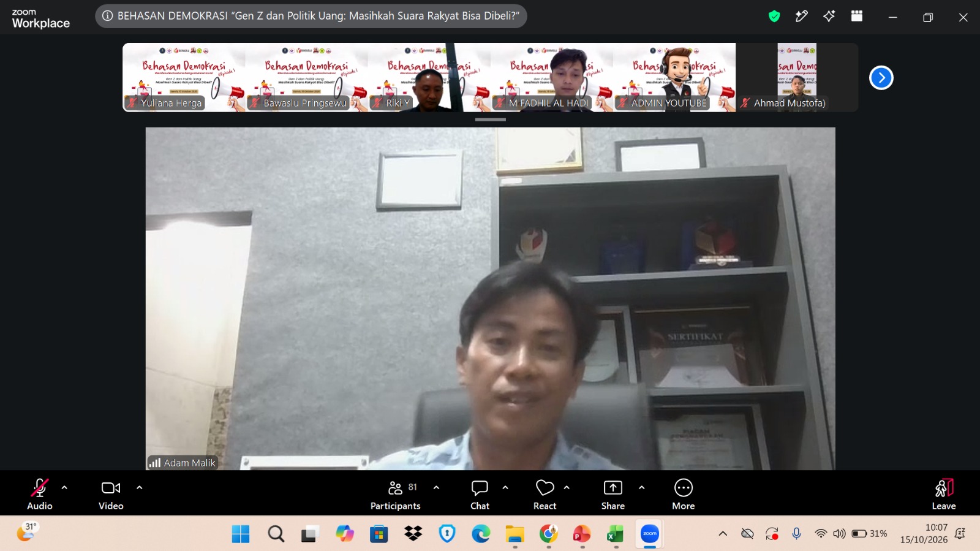Screen dimensions: 980x551
Task: Expand video options arrow next to Video
Action: point(140,488)
